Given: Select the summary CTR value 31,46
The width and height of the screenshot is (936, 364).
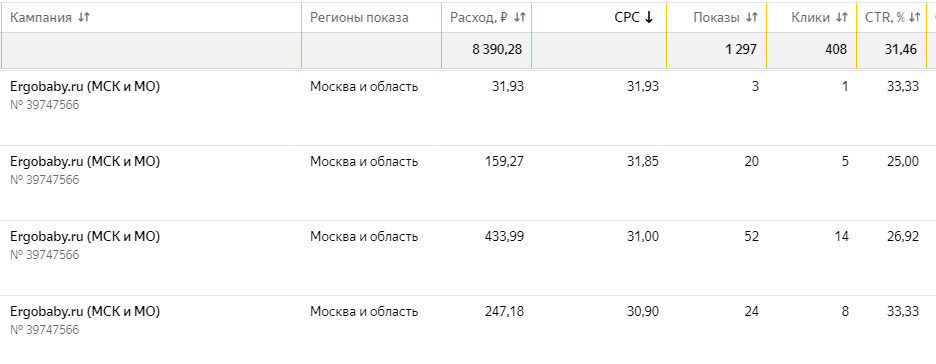Looking at the screenshot, I should (901, 50).
